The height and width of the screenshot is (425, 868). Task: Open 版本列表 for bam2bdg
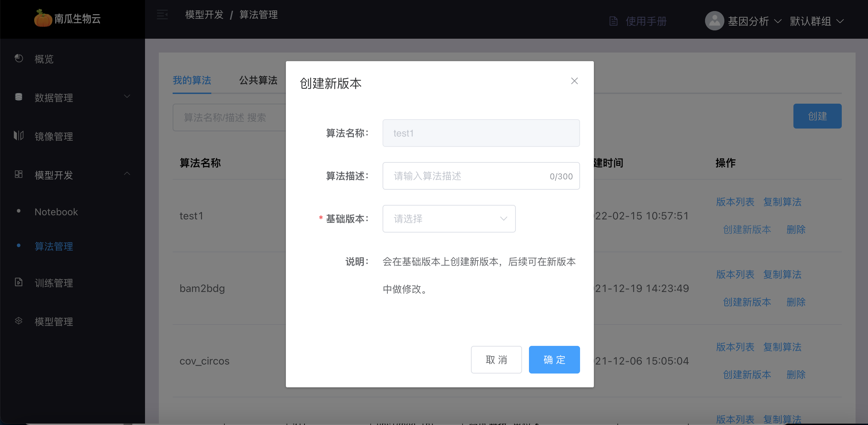coord(735,274)
